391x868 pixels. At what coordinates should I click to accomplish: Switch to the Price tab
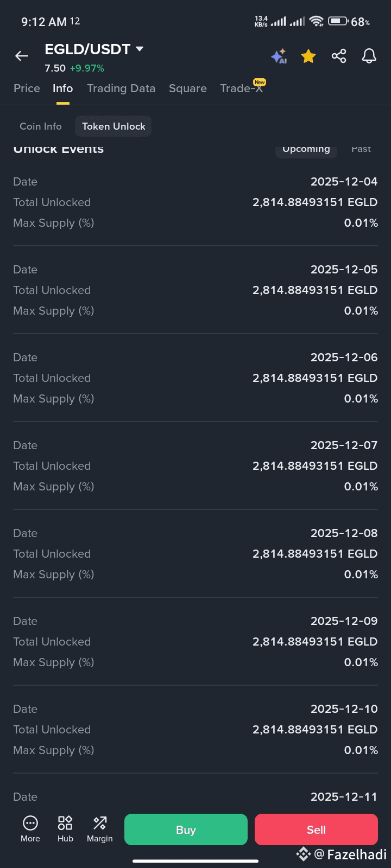tap(27, 88)
